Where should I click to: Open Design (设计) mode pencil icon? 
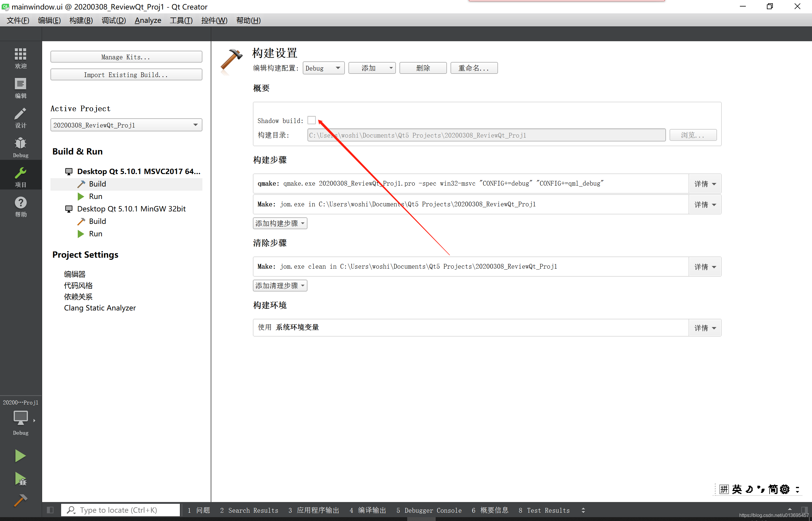click(x=20, y=117)
